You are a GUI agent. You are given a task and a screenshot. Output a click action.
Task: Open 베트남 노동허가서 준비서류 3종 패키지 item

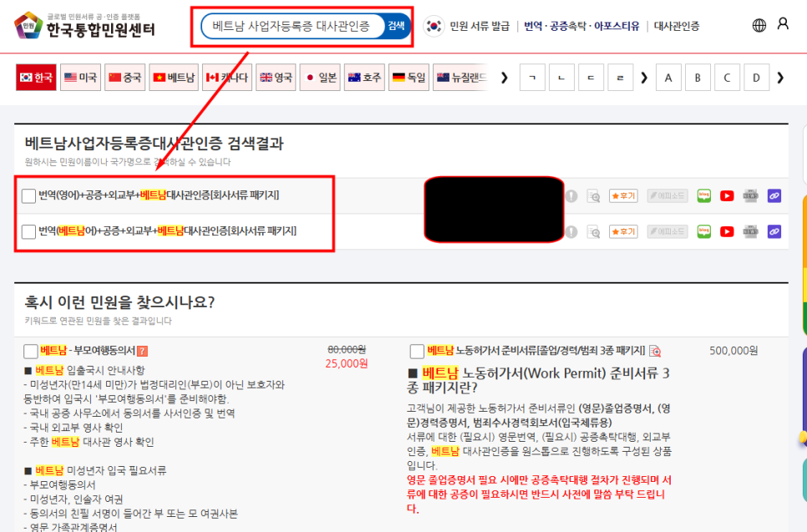(535, 351)
